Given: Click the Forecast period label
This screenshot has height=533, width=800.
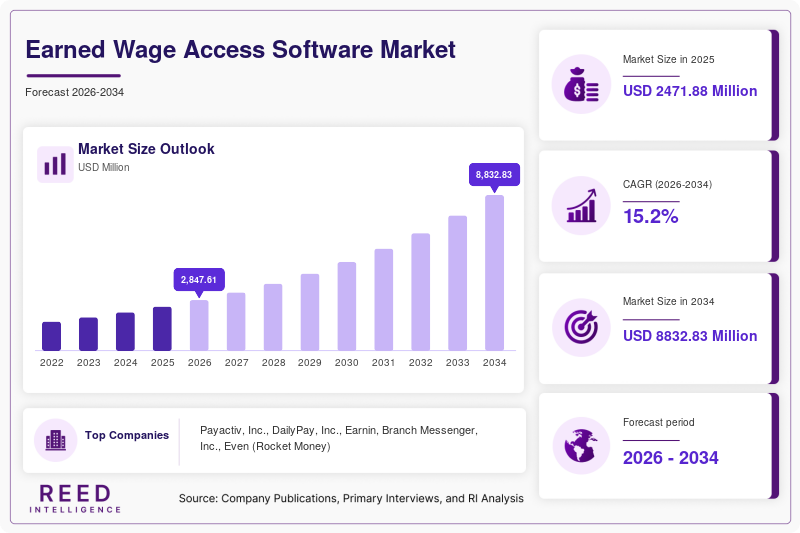Looking at the screenshot, I should point(659,422).
